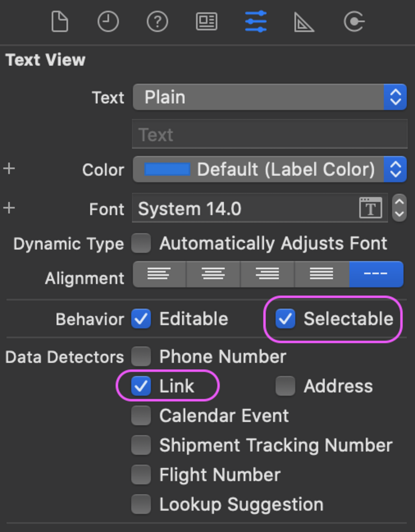Choose justified text alignment
Viewport: 415px width, 532px height.
321,274
